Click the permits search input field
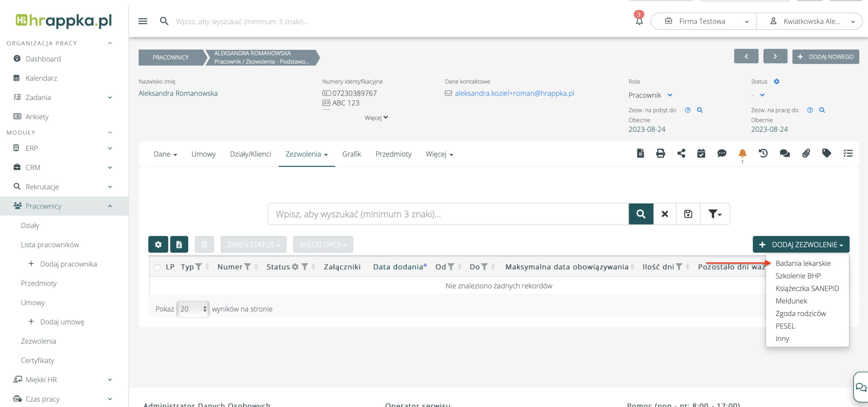The height and width of the screenshot is (407, 868). click(448, 214)
